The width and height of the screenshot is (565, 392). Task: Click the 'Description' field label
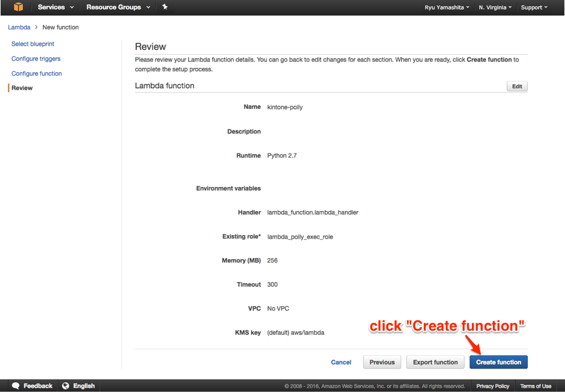point(244,132)
